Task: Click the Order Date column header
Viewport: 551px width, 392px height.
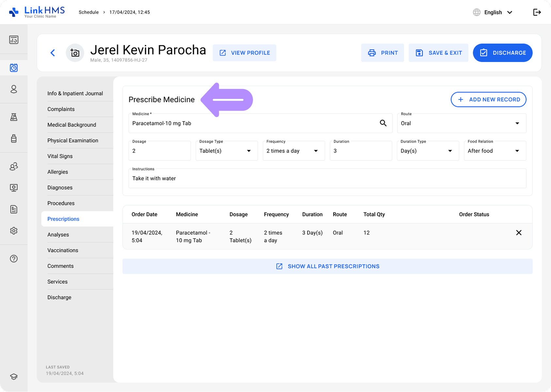Action: click(x=144, y=214)
